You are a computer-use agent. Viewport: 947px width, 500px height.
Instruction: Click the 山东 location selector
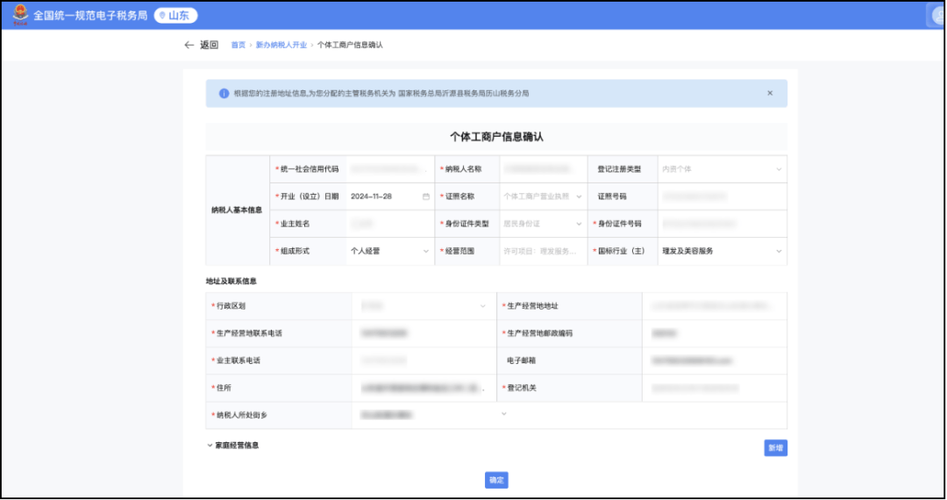click(x=176, y=15)
